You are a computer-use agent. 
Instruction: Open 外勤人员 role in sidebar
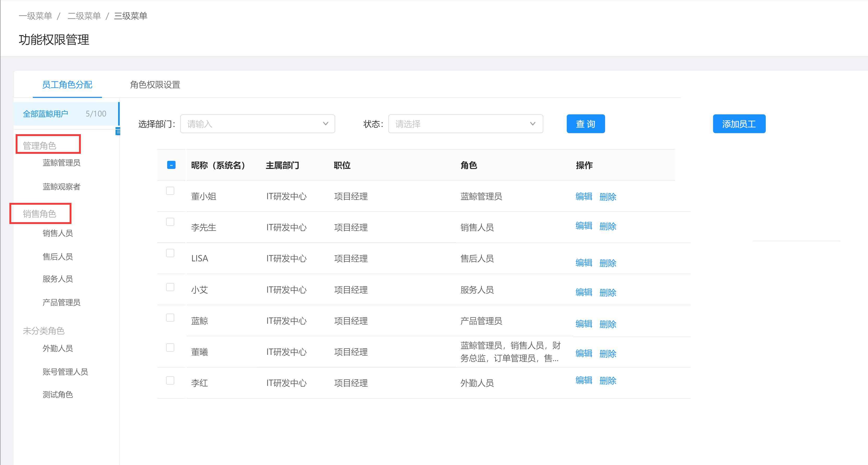pyautogui.click(x=58, y=348)
